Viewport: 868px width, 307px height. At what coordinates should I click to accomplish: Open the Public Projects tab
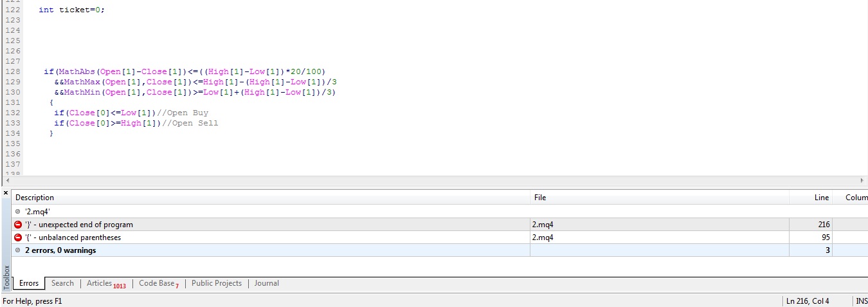point(217,283)
